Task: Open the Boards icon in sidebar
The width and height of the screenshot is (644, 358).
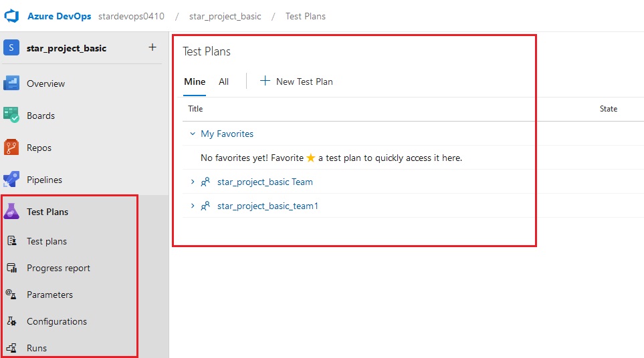Action: pos(11,116)
